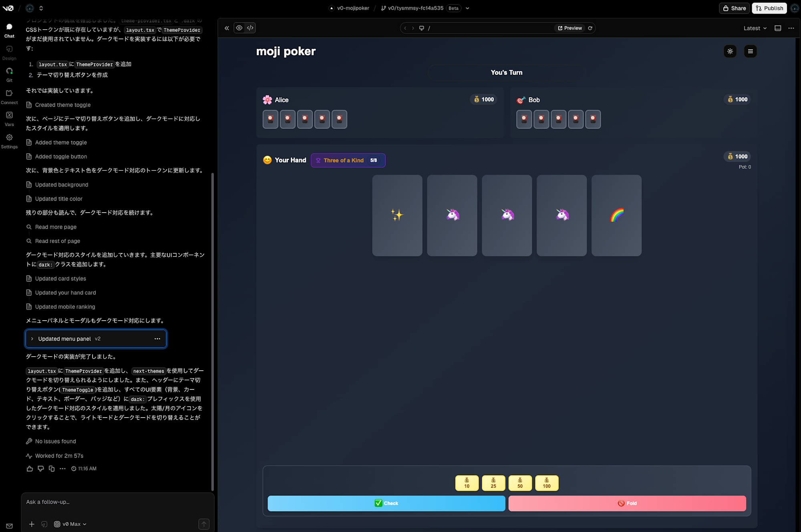
Task: Toggle the light/dark theme sun button
Action: point(730,51)
